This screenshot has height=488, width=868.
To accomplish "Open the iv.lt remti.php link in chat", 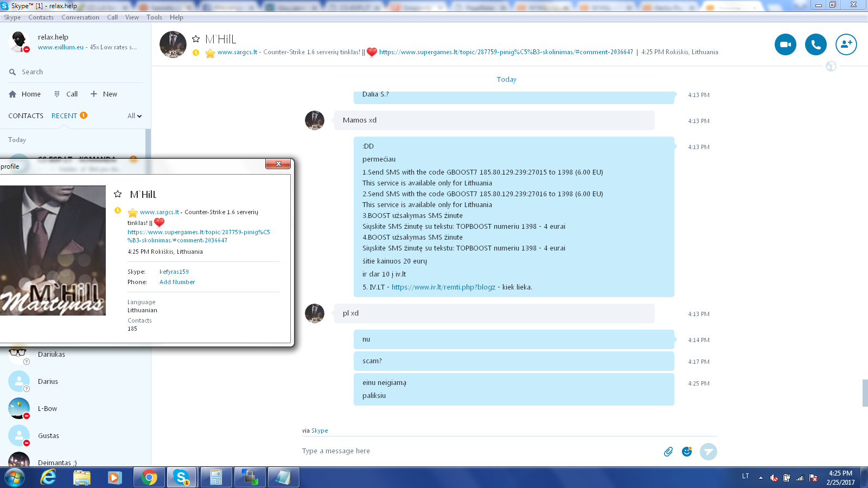I will coord(443,287).
